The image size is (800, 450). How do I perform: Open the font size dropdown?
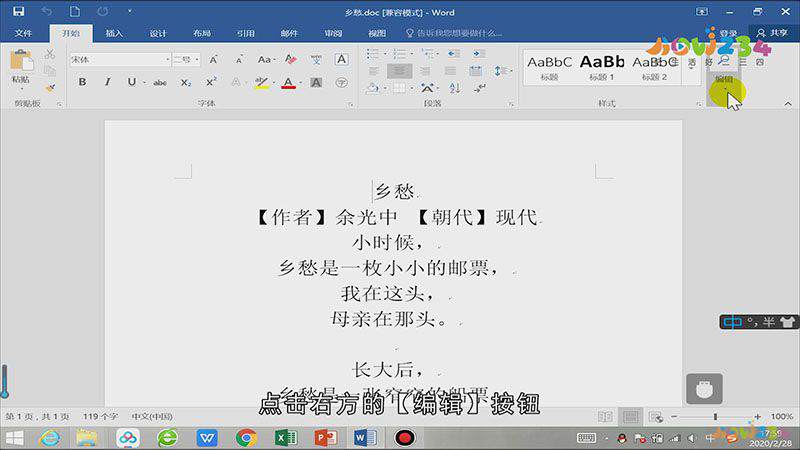point(196,60)
